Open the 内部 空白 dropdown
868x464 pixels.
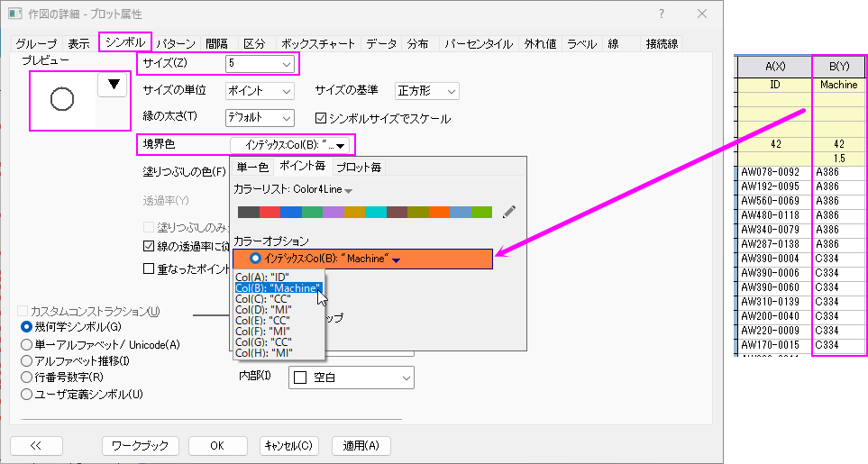(351, 378)
